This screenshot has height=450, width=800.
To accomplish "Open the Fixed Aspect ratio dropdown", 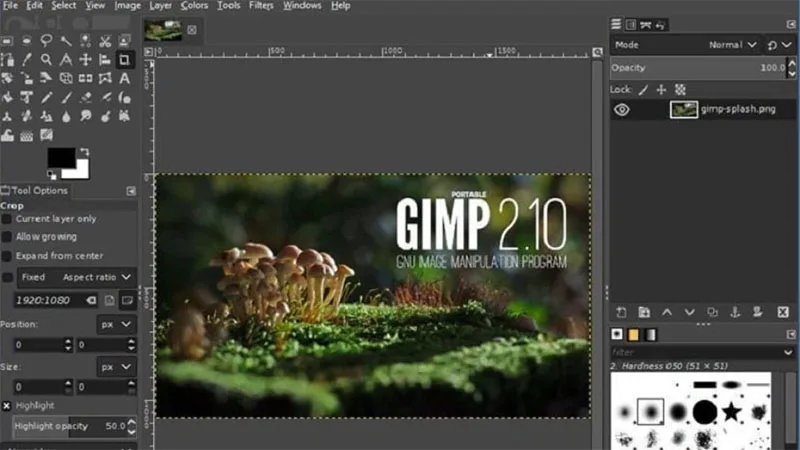I will (77, 277).
